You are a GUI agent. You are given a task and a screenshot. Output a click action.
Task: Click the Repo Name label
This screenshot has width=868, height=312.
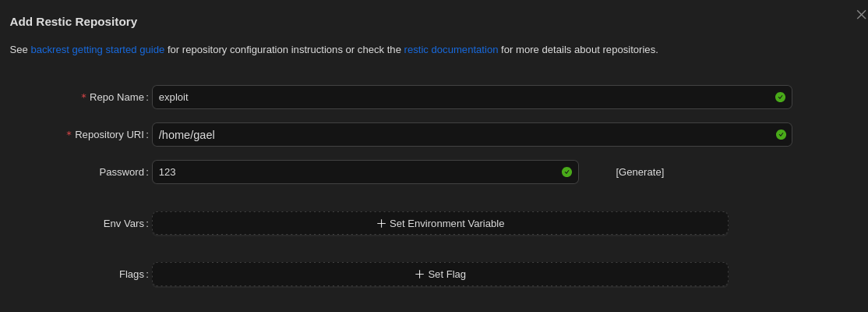coord(117,97)
